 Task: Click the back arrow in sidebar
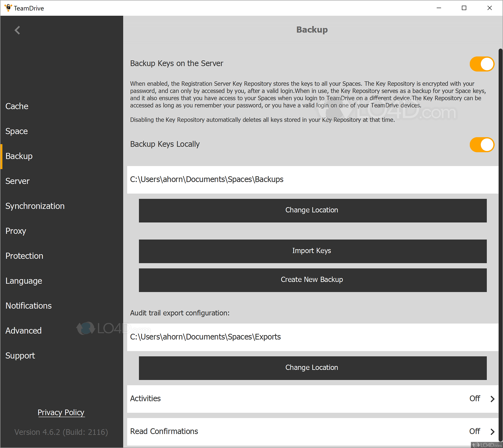[x=17, y=30]
